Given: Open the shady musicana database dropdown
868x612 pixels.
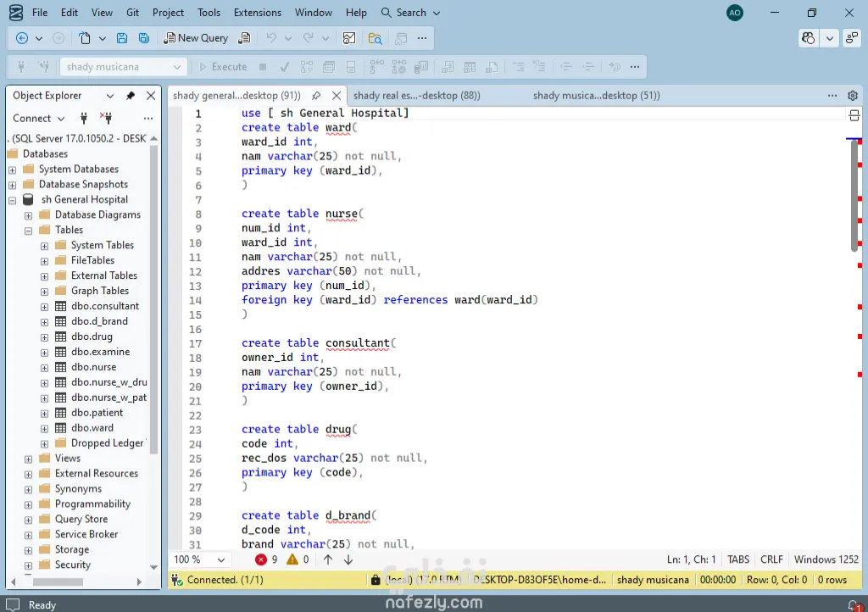Looking at the screenshot, I should 177,67.
